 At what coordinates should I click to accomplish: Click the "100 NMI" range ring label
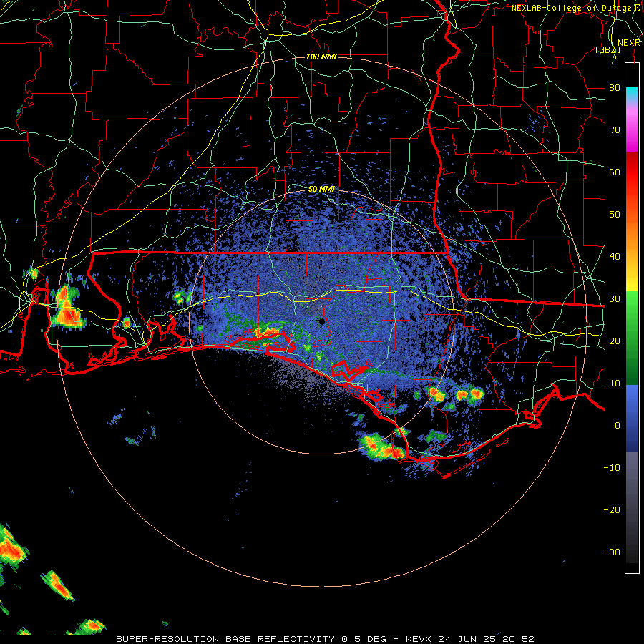point(321,57)
